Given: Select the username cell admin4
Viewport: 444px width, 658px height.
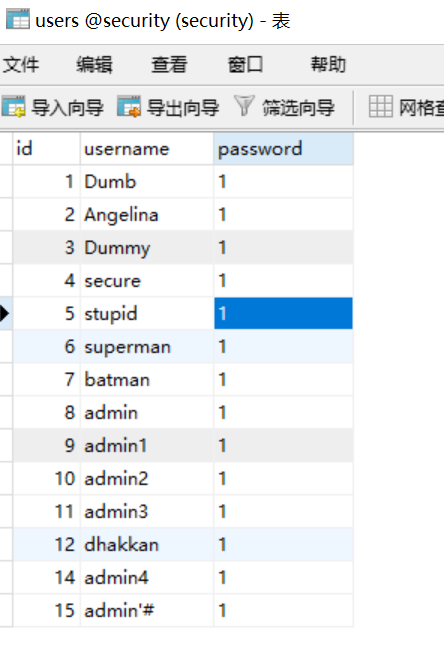Looking at the screenshot, I should coord(147,577).
